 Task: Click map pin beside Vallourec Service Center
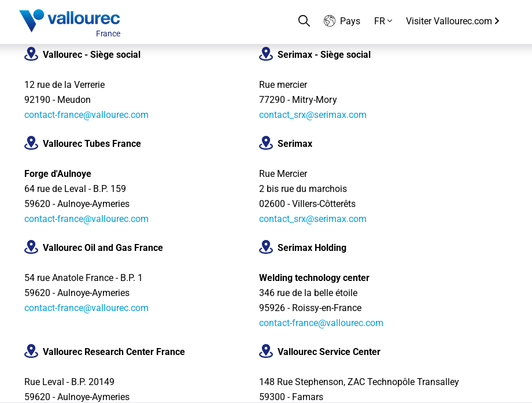point(266,352)
